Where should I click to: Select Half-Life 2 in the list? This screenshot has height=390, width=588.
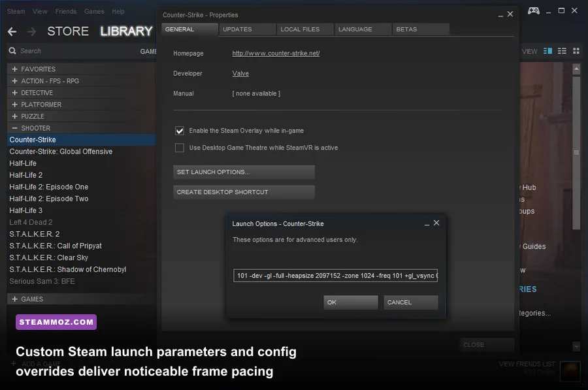click(x=81, y=175)
